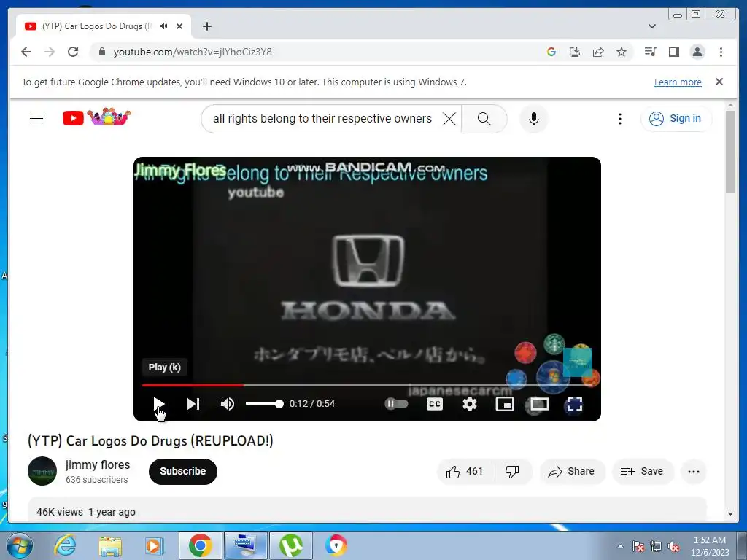Screen dimensions: 747x560
Task: Mute the tab with the speaker icon
Action: tap(164, 26)
